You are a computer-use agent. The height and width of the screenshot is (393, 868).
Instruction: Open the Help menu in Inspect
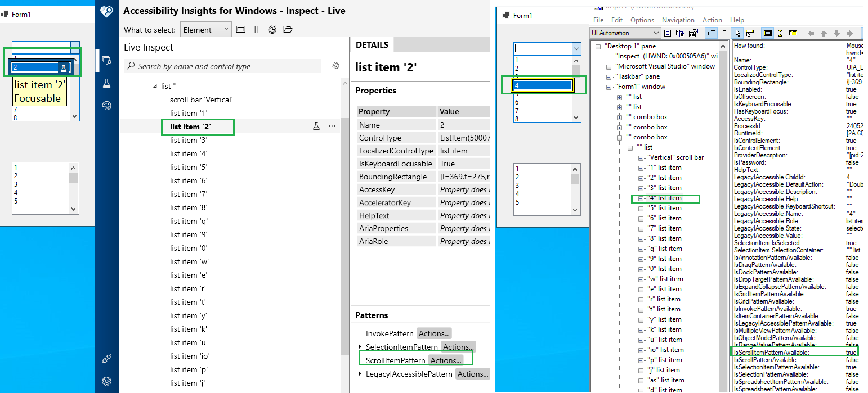pyautogui.click(x=737, y=20)
